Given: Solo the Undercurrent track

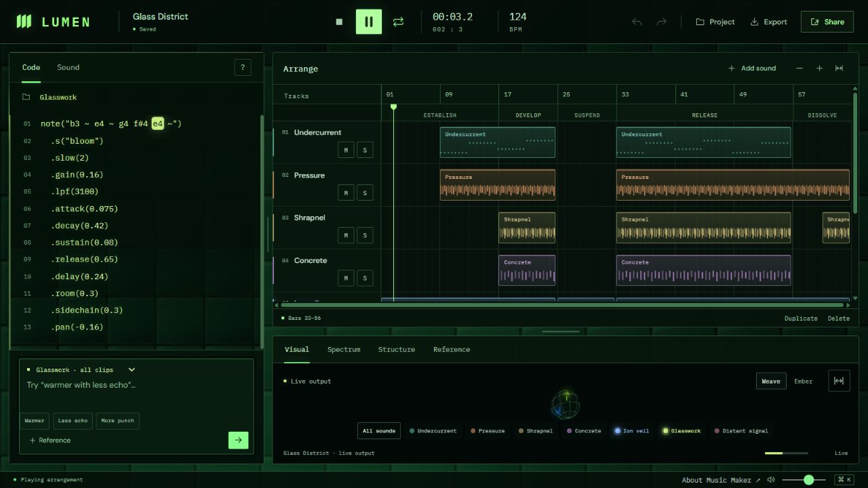Looking at the screenshot, I should click(x=365, y=150).
